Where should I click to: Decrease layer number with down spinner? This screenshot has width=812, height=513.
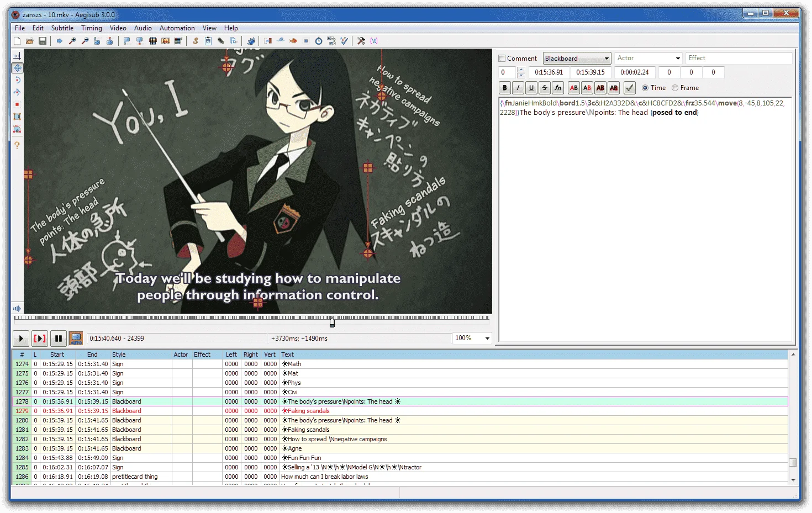[x=521, y=75]
